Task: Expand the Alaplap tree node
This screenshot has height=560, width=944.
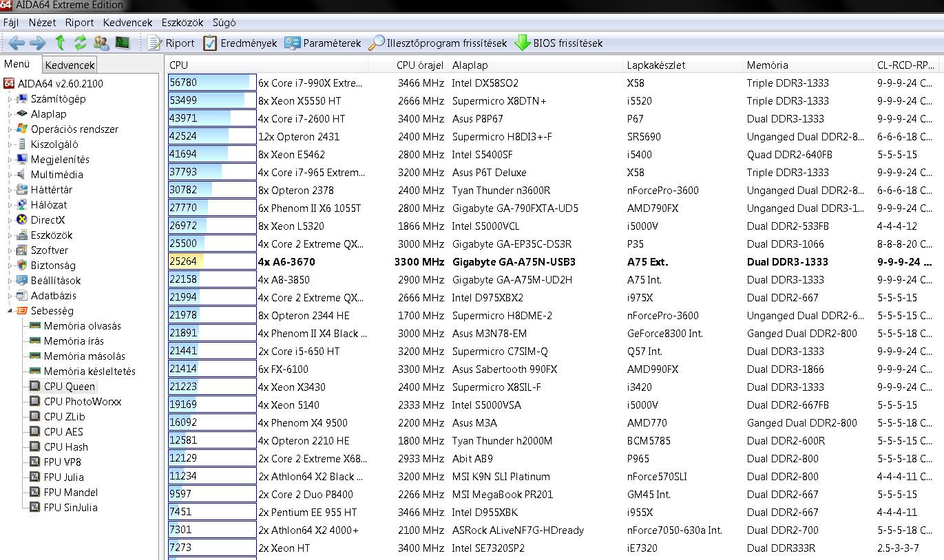Action: pyautogui.click(x=10, y=114)
